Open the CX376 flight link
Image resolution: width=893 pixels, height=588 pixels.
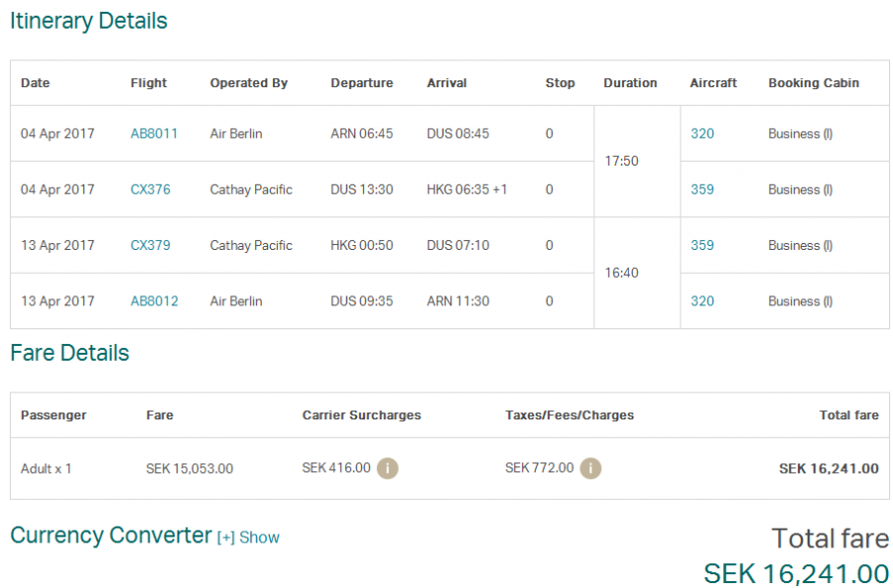tap(150, 189)
